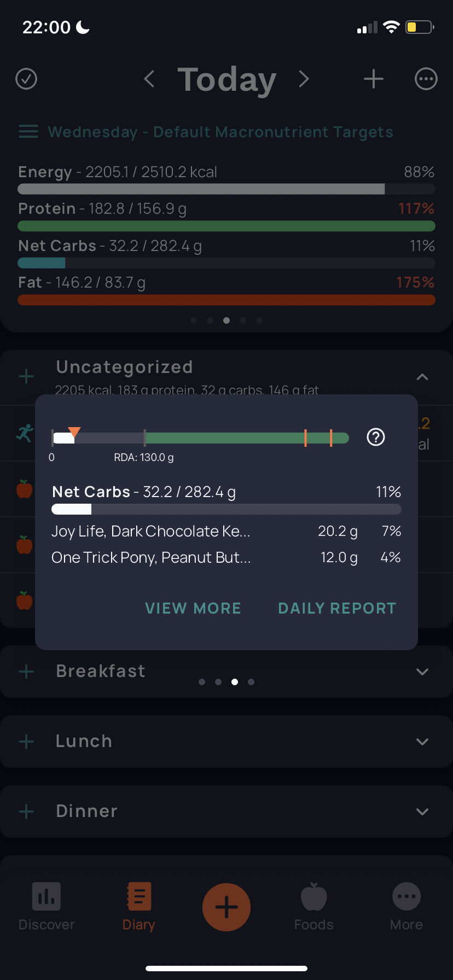Expand the Dinner section chevron

(x=422, y=812)
